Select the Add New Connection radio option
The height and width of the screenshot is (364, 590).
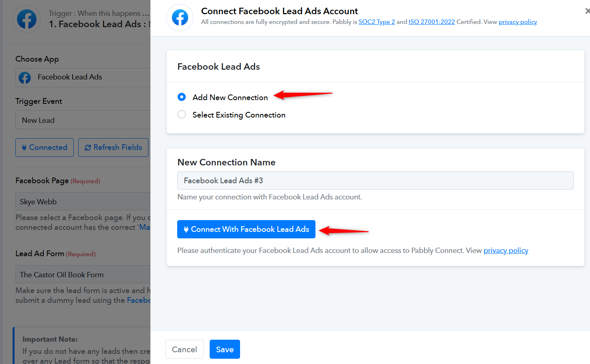click(182, 97)
